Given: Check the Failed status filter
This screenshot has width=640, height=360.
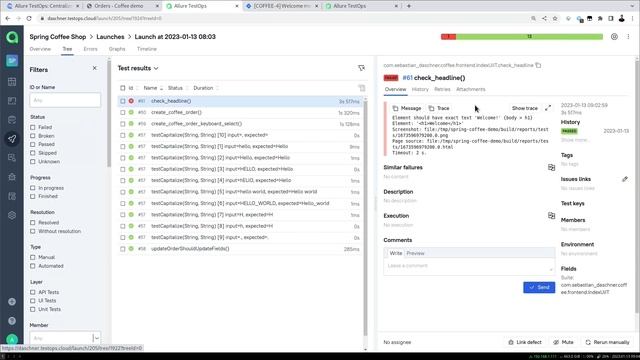Looking at the screenshot, I should point(33,127).
